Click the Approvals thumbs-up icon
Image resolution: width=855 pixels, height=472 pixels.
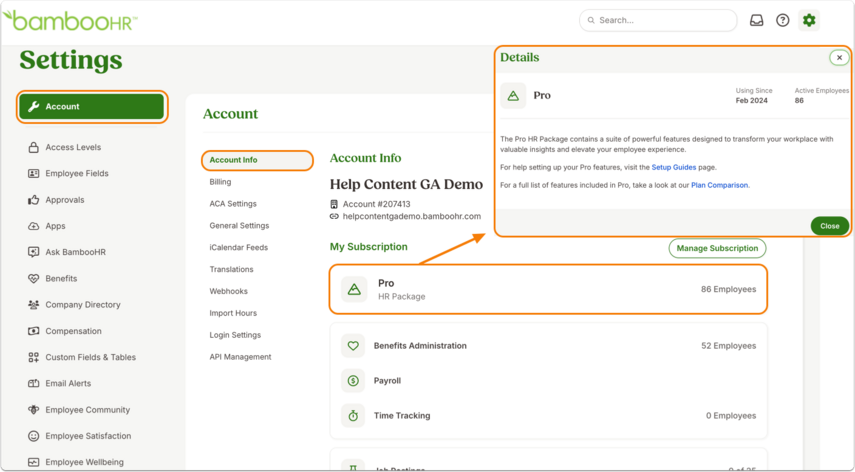click(x=33, y=200)
